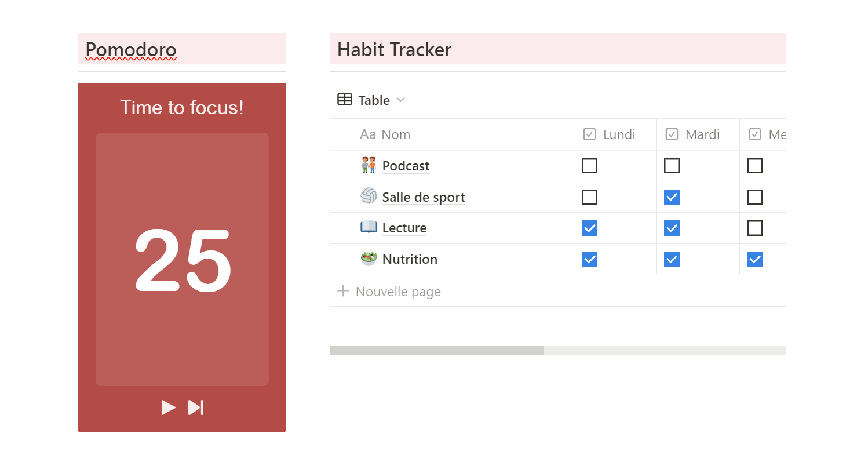Uncheck Lecture for Mardi
This screenshot has width=868, height=473.
point(672,228)
